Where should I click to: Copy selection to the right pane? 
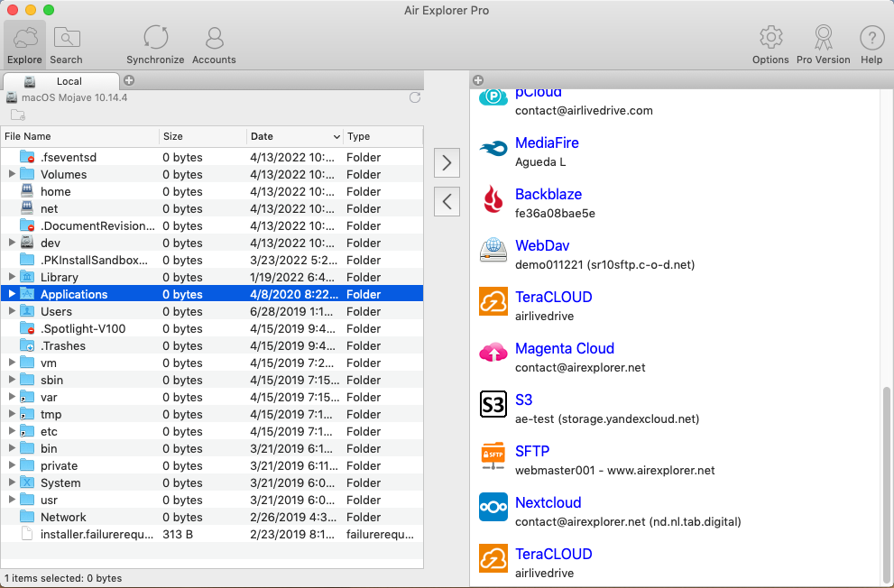tap(447, 163)
